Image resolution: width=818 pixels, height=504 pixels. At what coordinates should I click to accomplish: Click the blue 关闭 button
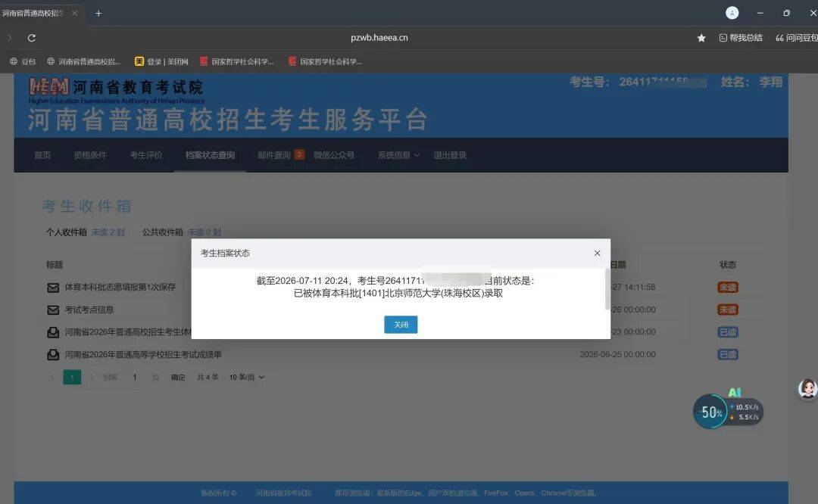coord(401,325)
